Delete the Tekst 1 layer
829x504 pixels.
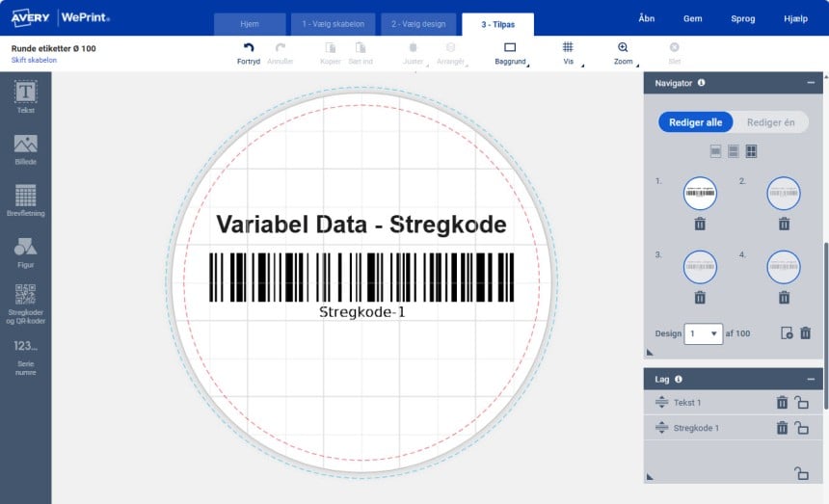point(782,403)
